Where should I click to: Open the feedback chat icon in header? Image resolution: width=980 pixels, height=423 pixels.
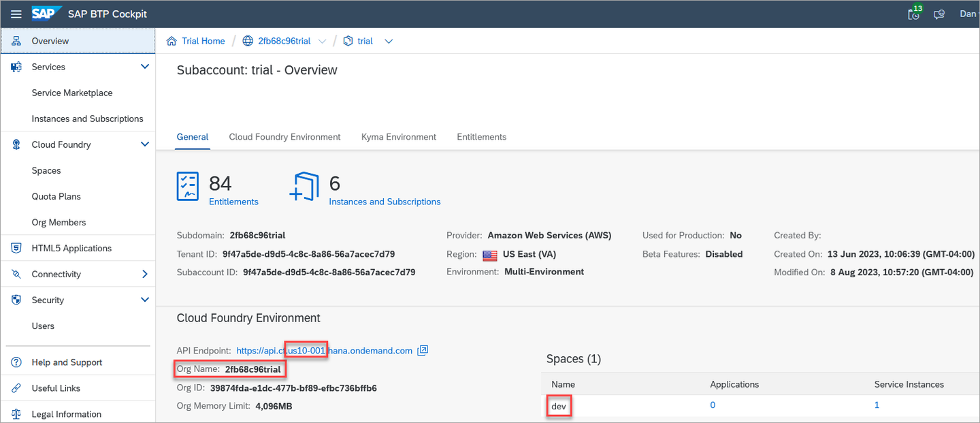coord(939,14)
